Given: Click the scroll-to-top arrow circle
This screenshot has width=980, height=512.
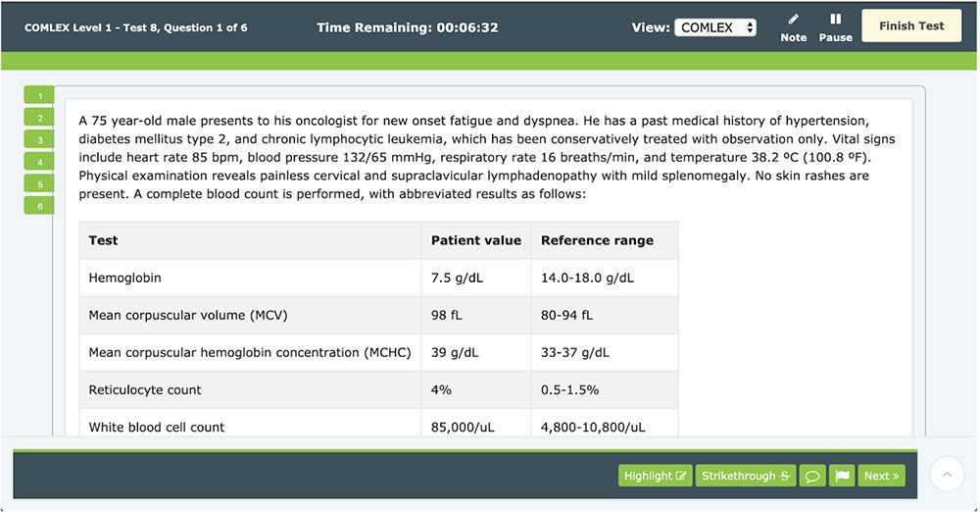Looking at the screenshot, I should click(947, 475).
